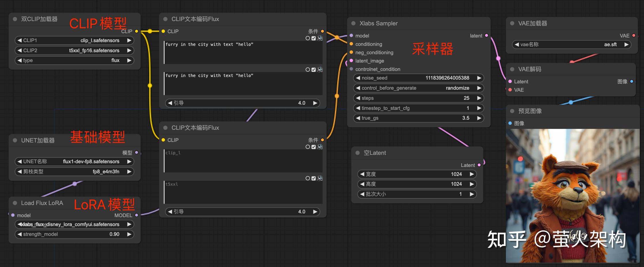This screenshot has height=267, width=644.
Task: Click the VAE output dot on VAE加载器
Action: [x=633, y=35]
